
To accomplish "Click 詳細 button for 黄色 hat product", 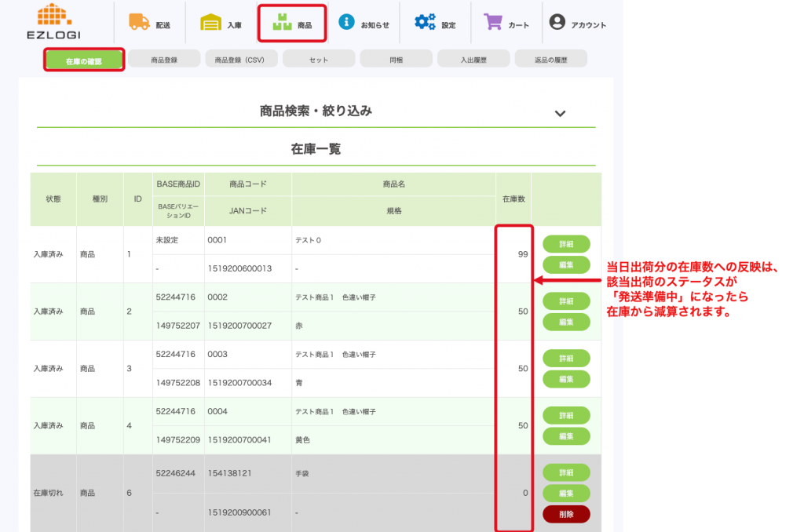I will [x=566, y=415].
